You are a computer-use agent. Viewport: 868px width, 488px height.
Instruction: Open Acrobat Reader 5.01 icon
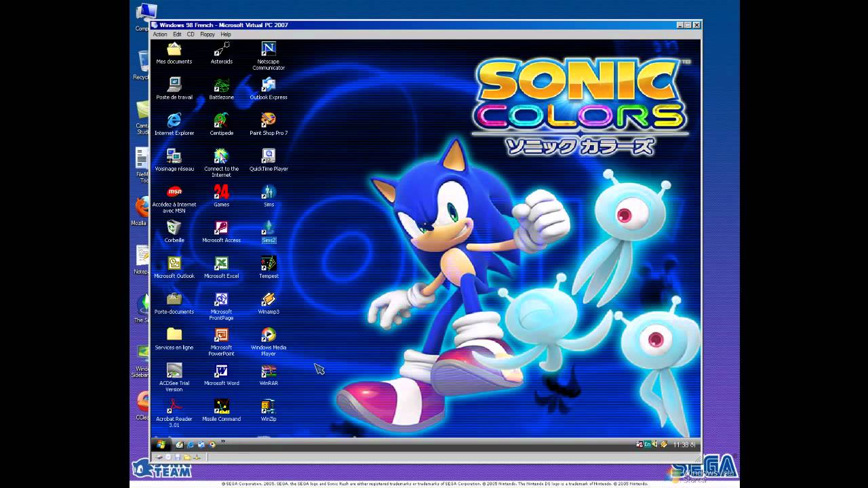[x=174, y=414]
